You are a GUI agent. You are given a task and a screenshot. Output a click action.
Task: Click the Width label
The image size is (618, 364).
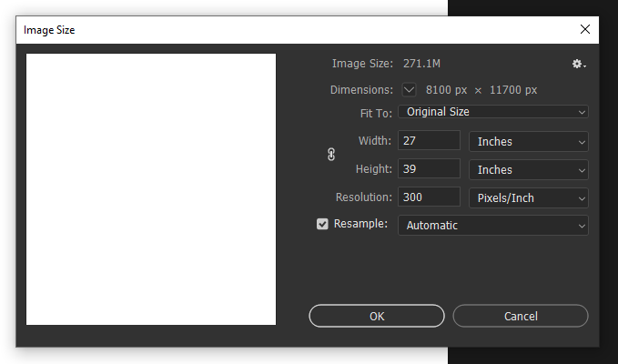pos(374,141)
